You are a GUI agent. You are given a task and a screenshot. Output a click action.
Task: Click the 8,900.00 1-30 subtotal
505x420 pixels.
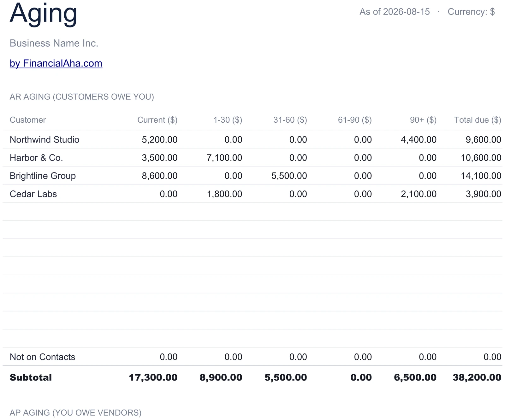click(221, 377)
